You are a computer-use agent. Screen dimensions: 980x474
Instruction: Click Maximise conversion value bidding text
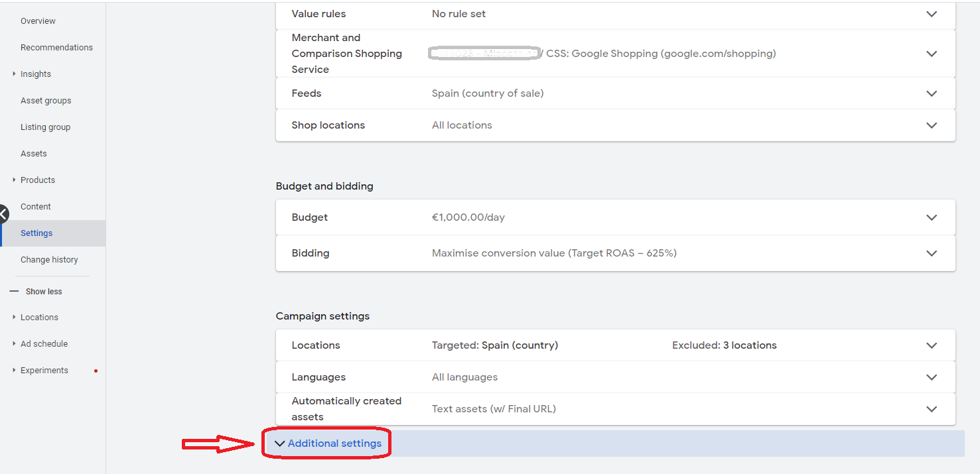coord(554,253)
